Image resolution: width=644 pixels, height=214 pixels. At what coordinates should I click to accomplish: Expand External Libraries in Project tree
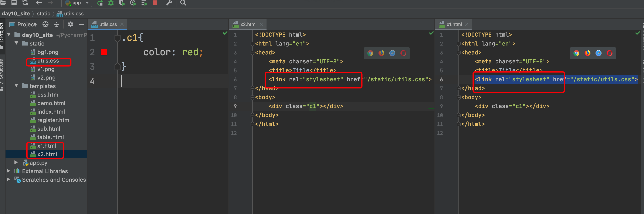point(9,171)
